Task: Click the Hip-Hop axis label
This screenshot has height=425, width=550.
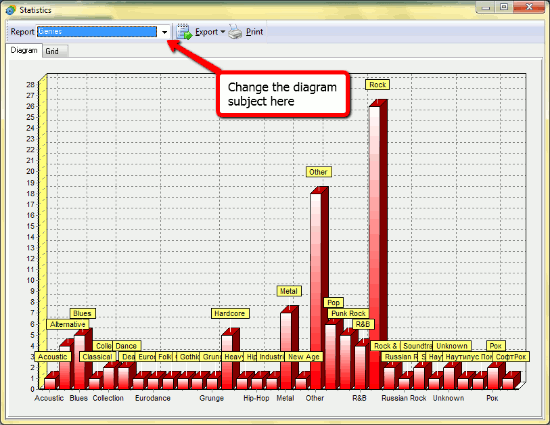Action: (x=256, y=398)
